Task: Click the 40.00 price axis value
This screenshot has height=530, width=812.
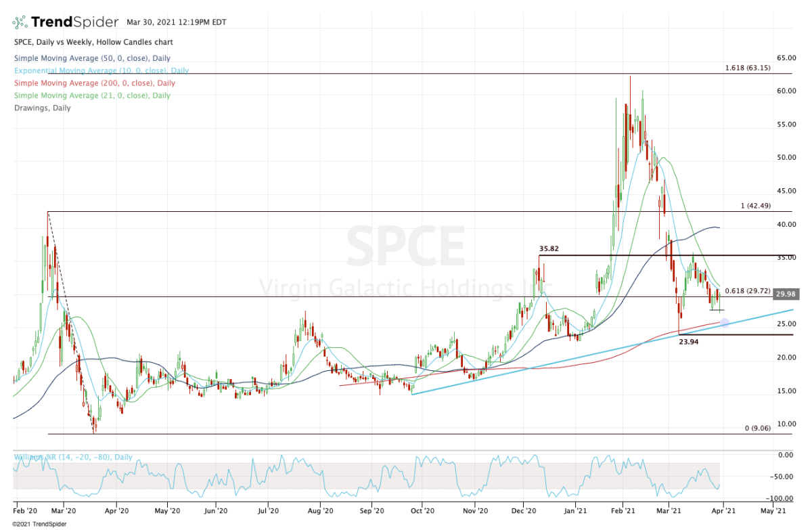Action: [786, 224]
